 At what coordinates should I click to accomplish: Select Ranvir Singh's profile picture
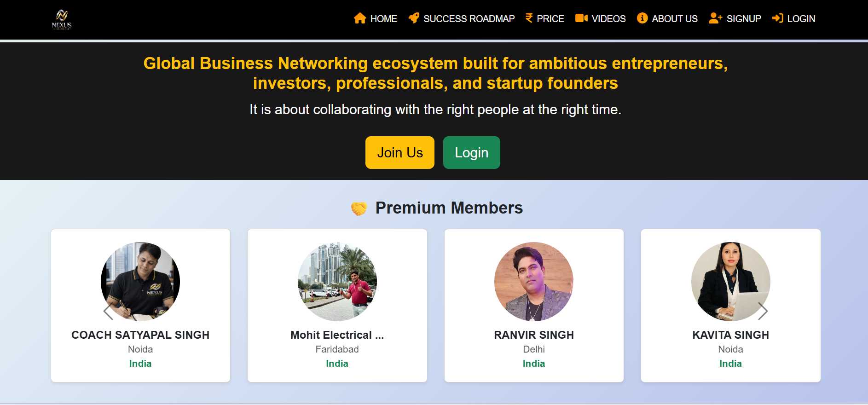[x=534, y=281]
